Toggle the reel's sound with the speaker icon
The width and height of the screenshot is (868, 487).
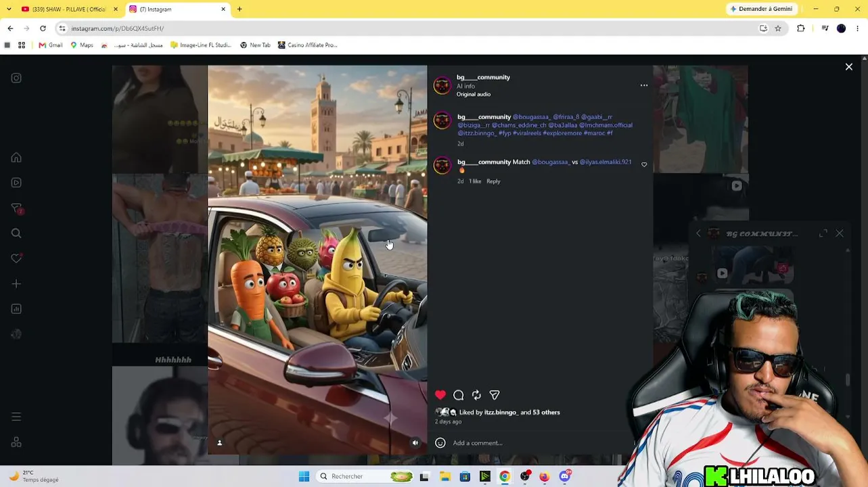pos(415,443)
